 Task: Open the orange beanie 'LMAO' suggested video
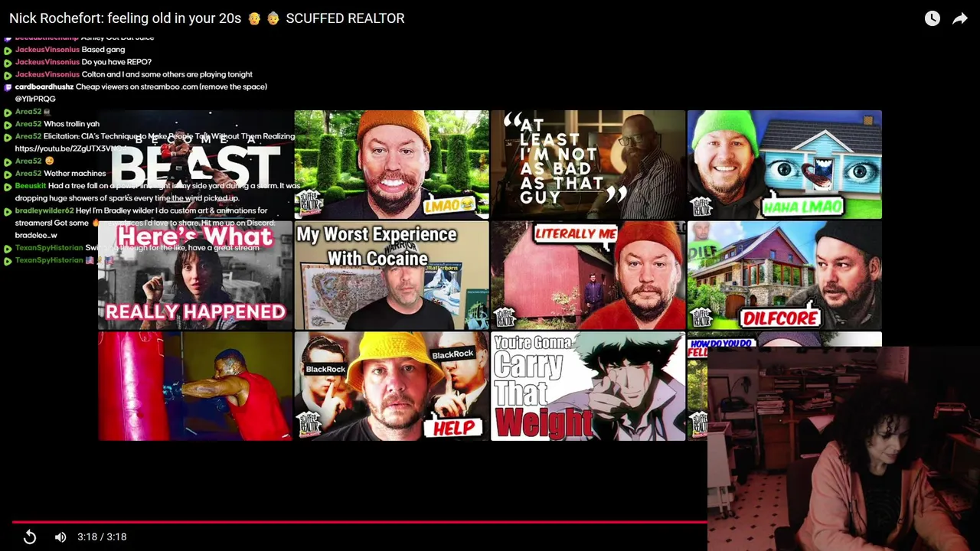coord(391,165)
